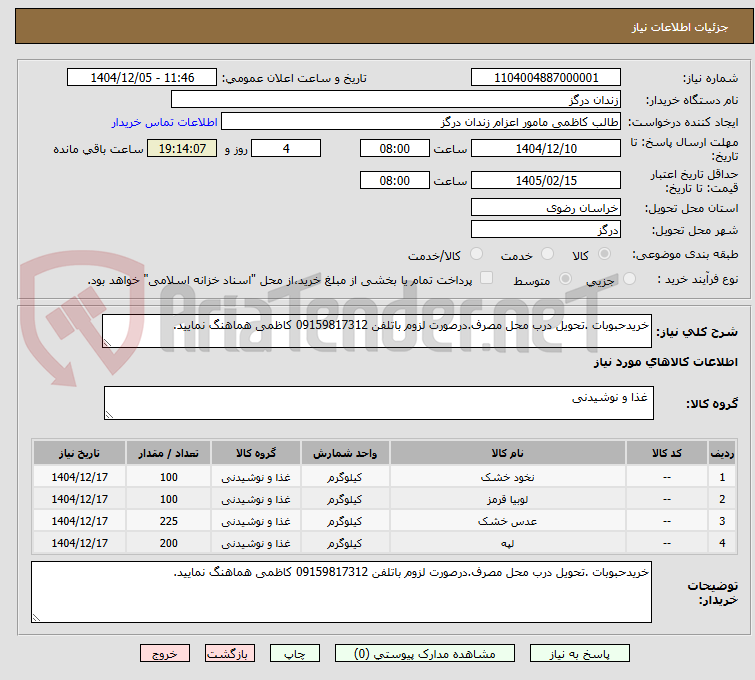Click the province field خراسان رضوی
The width and height of the screenshot is (755, 680).
coord(546,207)
